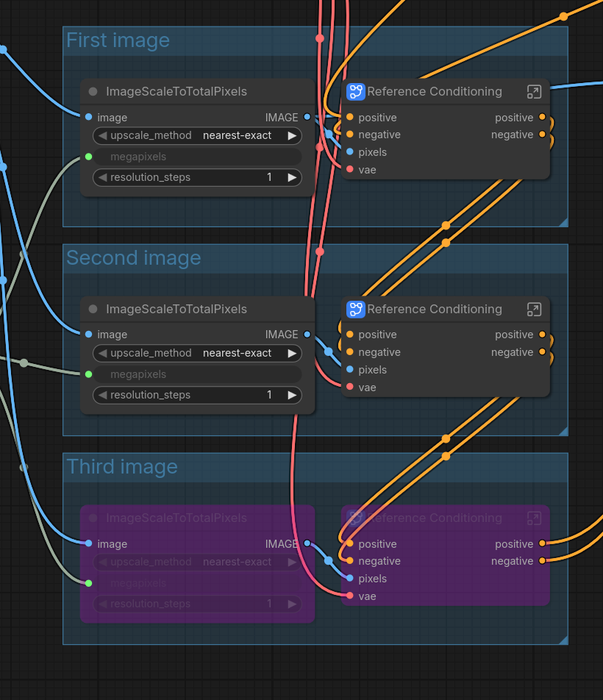Screen dimensions: 603x700
Task: Click the vae input port in Third image group
Action: [350, 596]
